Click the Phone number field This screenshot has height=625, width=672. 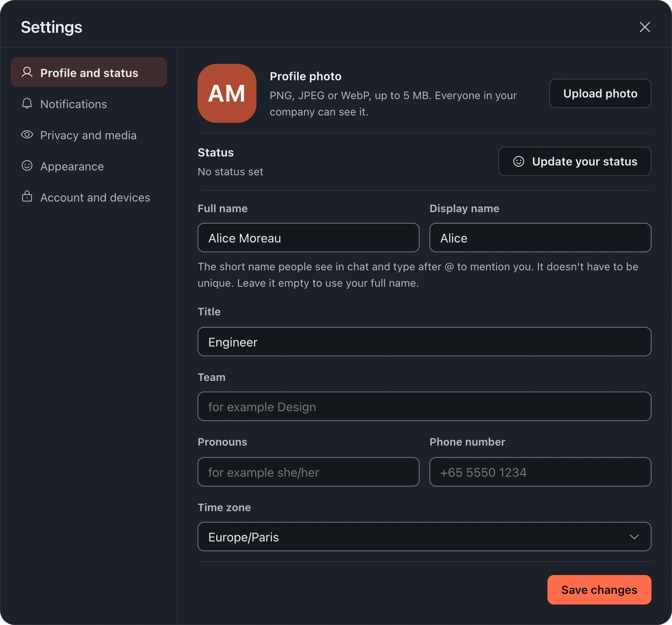540,472
